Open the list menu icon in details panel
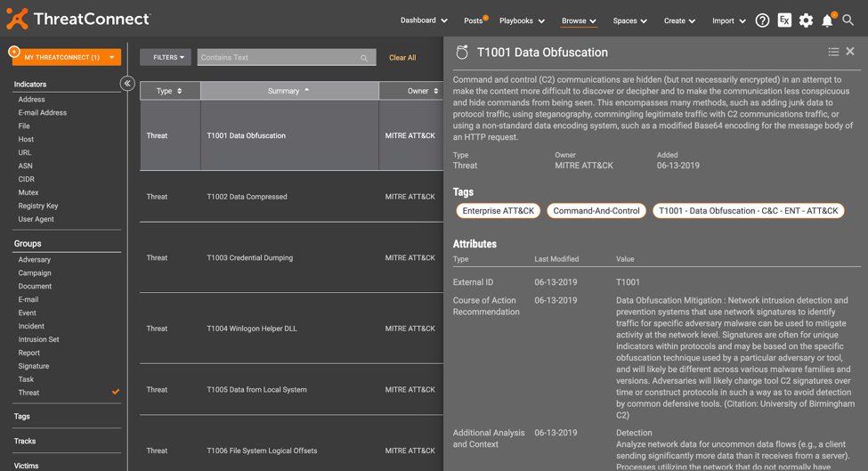Image resolution: width=868 pixels, height=471 pixels. click(x=833, y=52)
